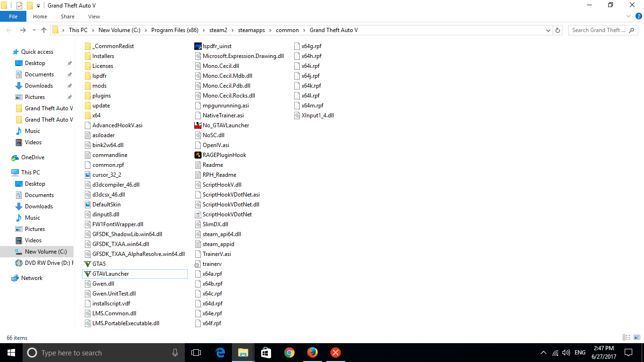
Task: Select the GTAVLauncher application icon
Action: click(x=87, y=274)
